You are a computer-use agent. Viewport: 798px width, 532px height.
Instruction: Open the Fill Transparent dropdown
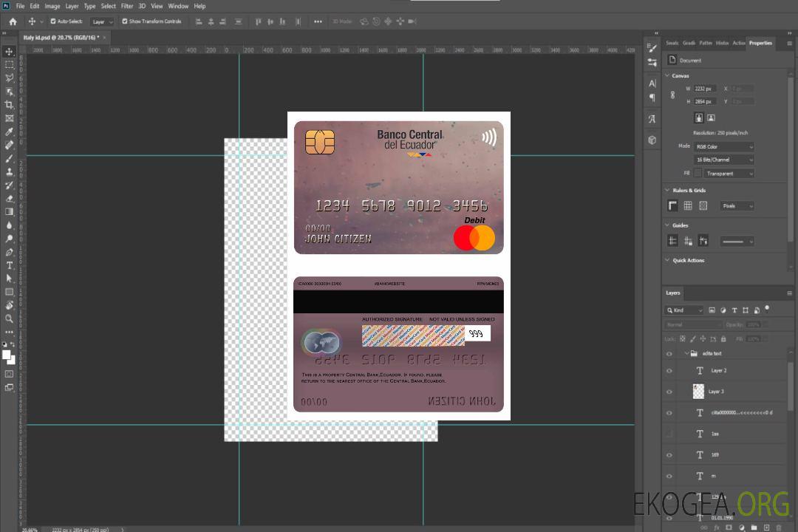pyautogui.click(x=729, y=174)
